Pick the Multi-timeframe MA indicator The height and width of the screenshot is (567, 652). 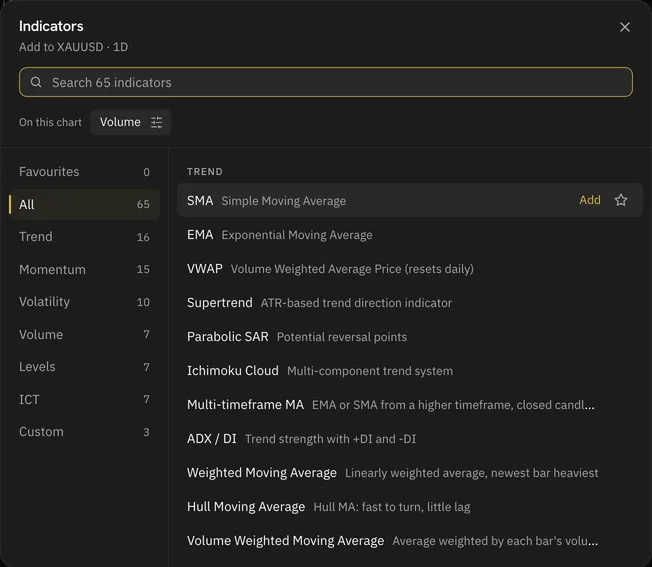coord(410,404)
